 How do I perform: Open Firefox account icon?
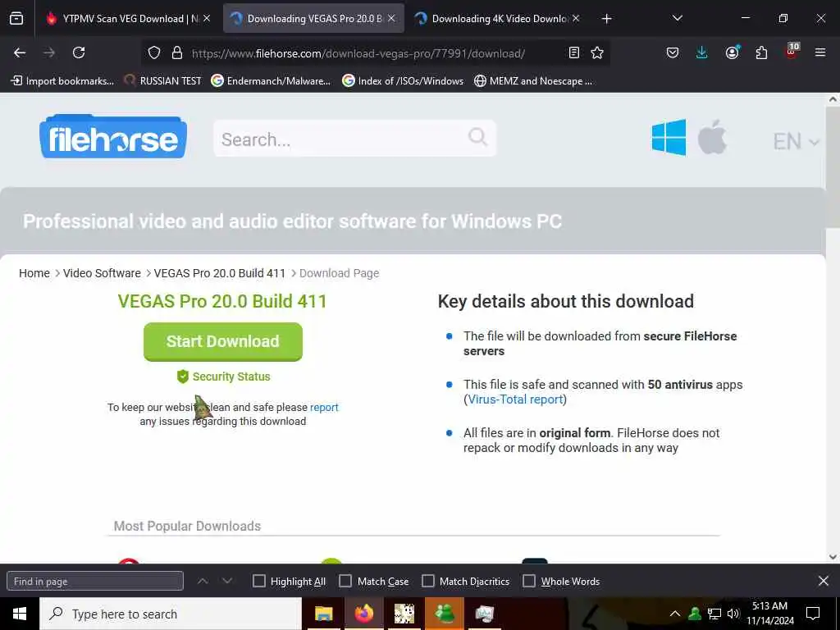[x=732, y=52]
